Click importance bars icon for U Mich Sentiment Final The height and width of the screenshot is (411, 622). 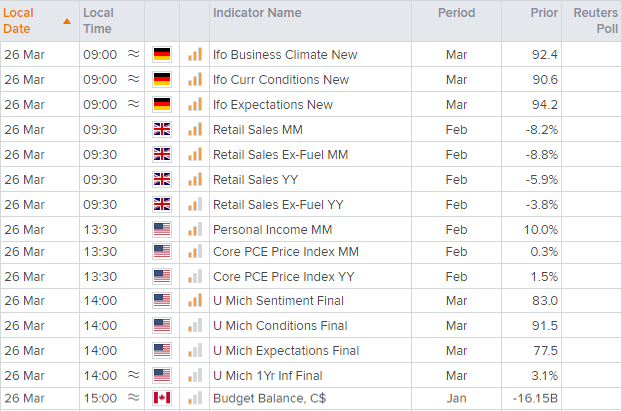pos(194,301)
